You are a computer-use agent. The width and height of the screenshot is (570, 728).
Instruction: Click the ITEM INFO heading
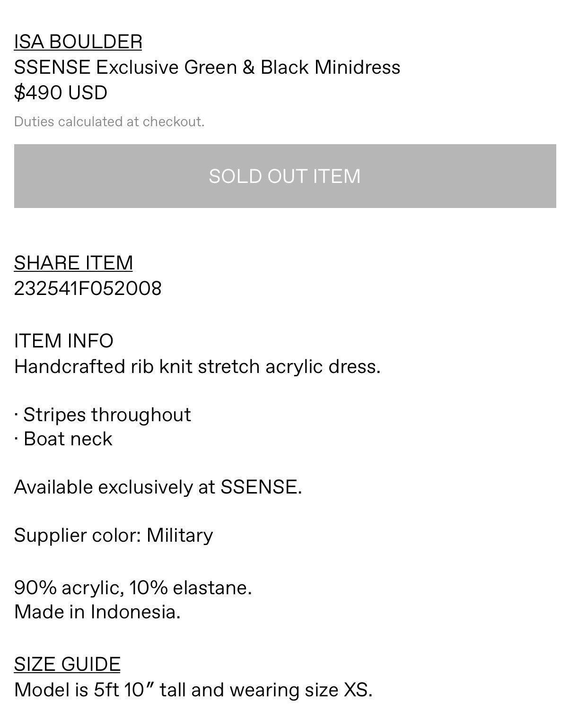coord(64,341)
